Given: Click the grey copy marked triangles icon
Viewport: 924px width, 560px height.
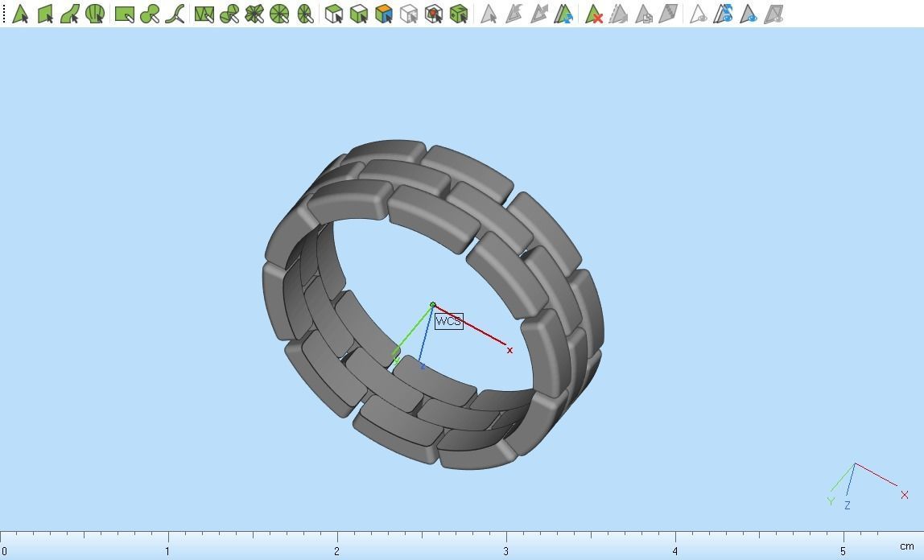Looking at the screenshot, I should point(644,14).
